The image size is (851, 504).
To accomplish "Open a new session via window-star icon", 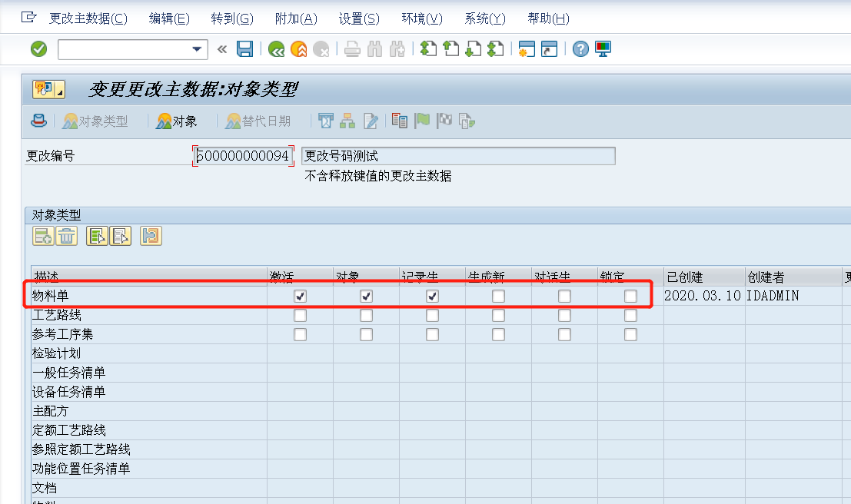I will (527, 49).
